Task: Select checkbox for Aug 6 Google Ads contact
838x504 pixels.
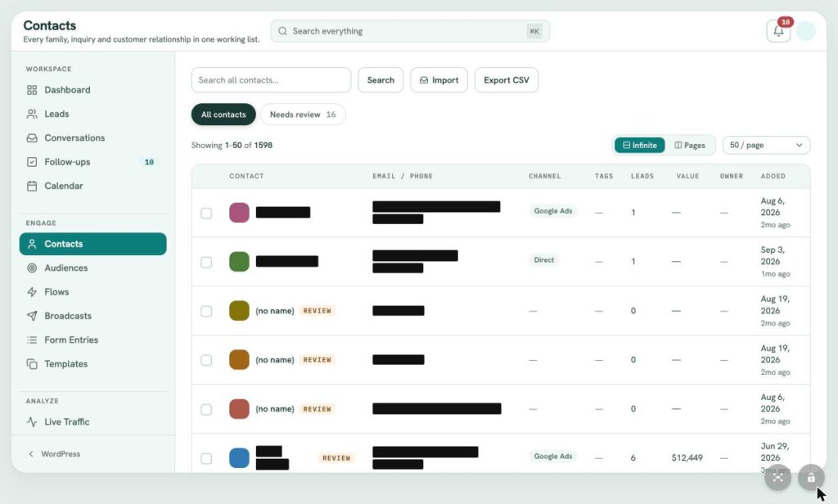Action: click(206, 213)
